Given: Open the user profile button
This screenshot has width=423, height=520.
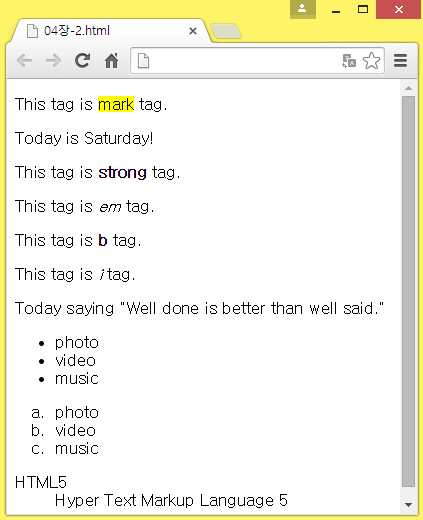Looking at the screenshot, I should 303,9.
